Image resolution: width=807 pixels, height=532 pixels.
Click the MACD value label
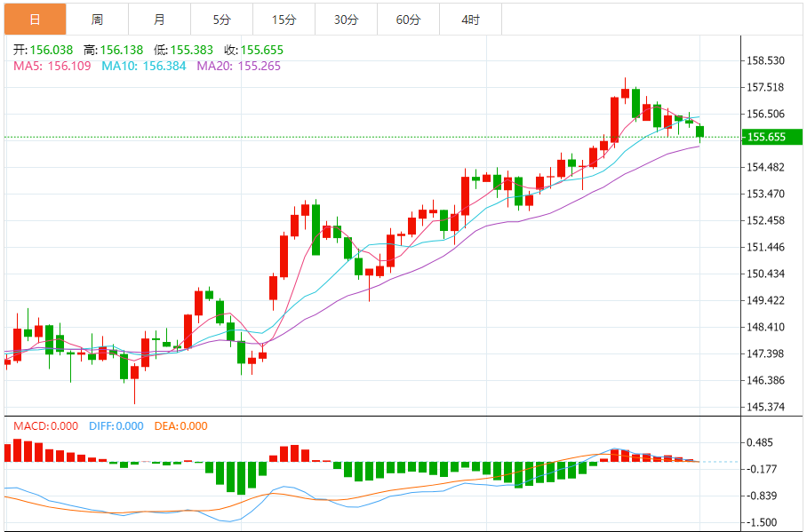pos(45,426)
